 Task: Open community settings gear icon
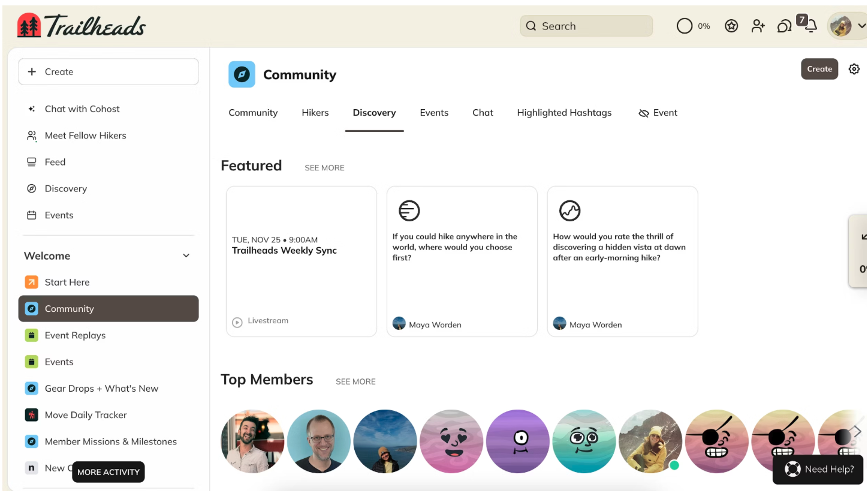(854, 69)
